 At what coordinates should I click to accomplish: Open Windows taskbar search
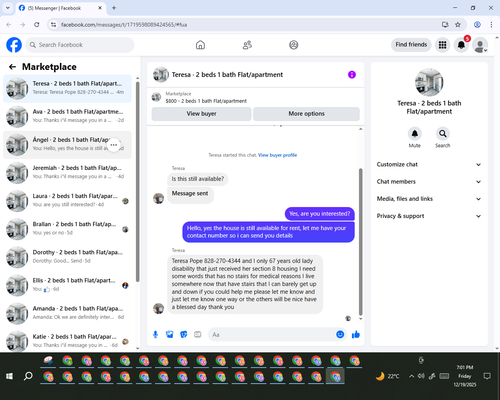click(28, 376)
